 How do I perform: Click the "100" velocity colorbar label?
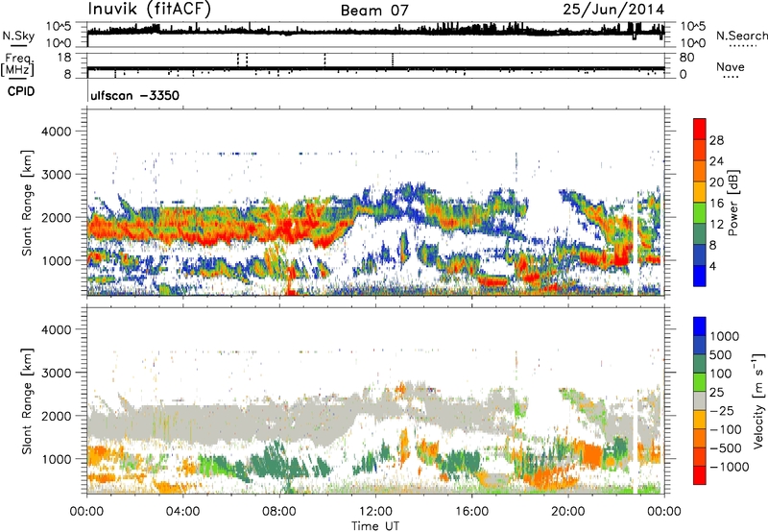point(721,374)
